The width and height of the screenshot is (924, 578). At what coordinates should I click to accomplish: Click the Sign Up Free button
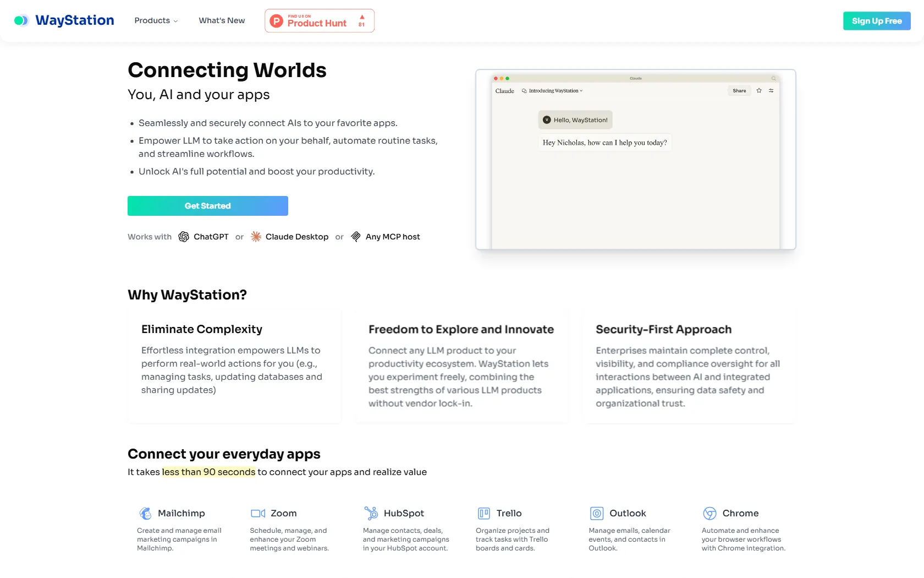click(877, 21)
